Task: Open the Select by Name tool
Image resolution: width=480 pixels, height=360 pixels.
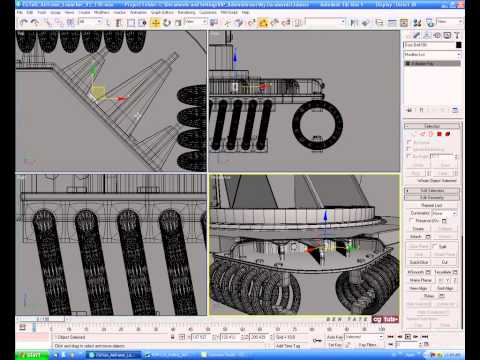Action: pyautogui.click(x=119, y=23)
